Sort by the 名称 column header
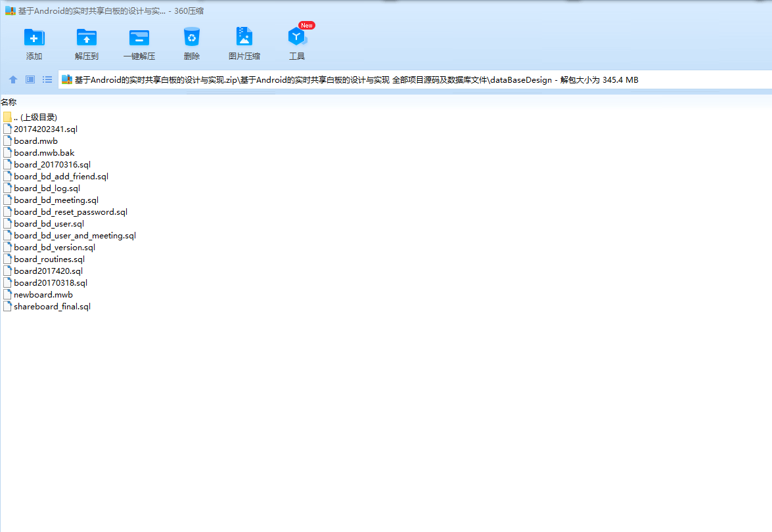The width and height of the screenshot is (772, 532). (x=9, y=102)
